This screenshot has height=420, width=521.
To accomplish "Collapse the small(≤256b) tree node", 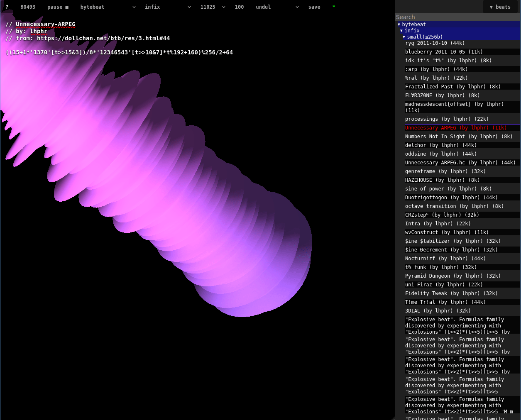I will [x=424, y=37].
